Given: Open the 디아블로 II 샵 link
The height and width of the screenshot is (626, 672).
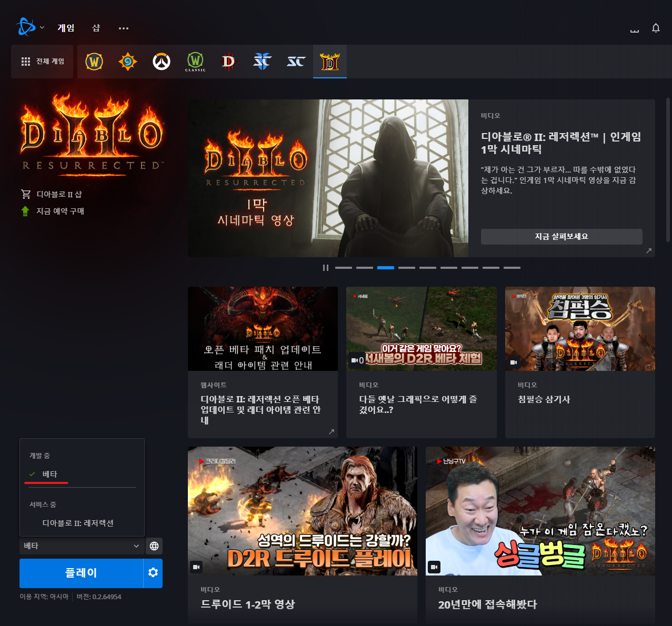Looking at the screenshot, I should (x=59, y=194).
